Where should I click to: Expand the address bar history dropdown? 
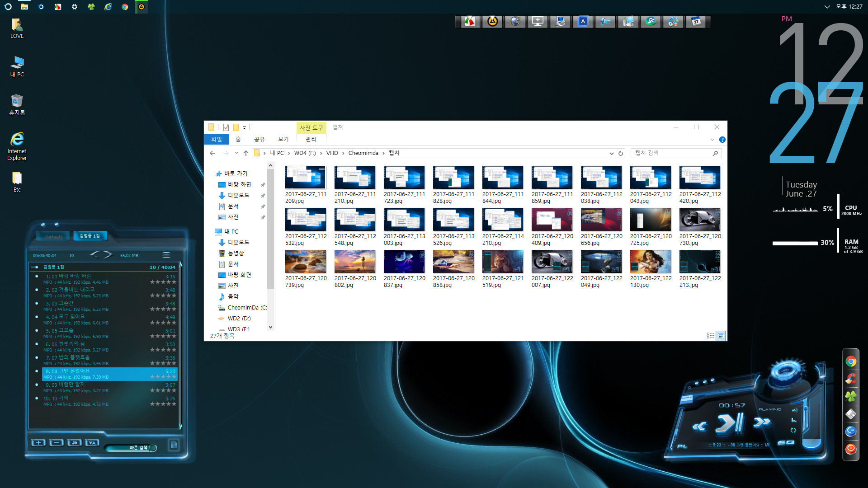pyautogui.click(x=611, y=153)
